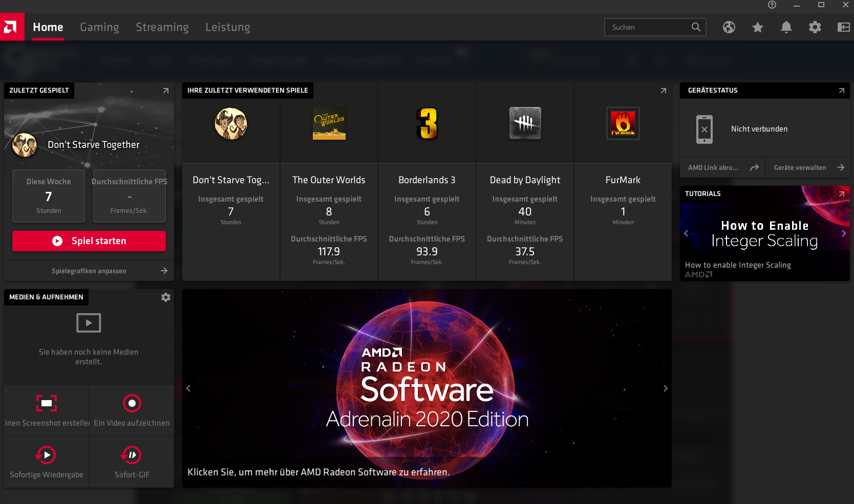The height and width of the screenshot is (504, 854).
Task: Click the 37.5 FPS value
Action: pos(525,252)
